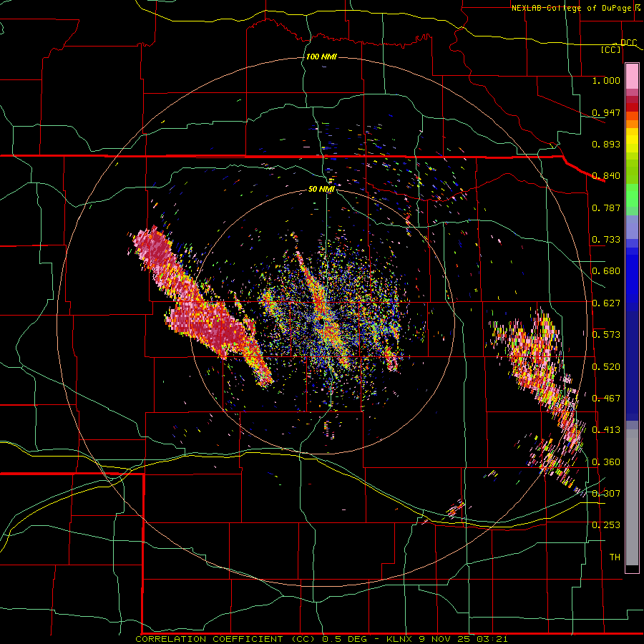Click the TH label on the legend
The height and width of the screenshot is (644, 644).
tap(615, 557)
